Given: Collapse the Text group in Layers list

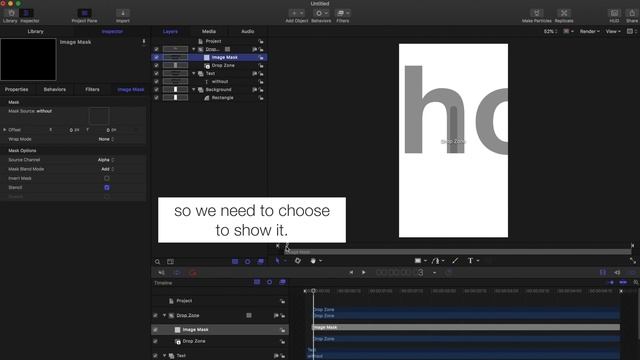Looking at the screenshot, I should coord(194,73).
